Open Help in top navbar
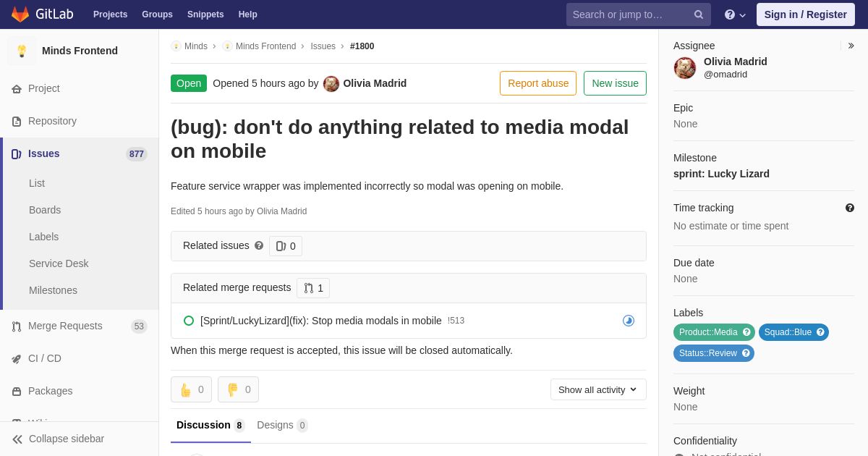Image resolution: width=868 pixels, height=456 pixels. tap(248, 14)
